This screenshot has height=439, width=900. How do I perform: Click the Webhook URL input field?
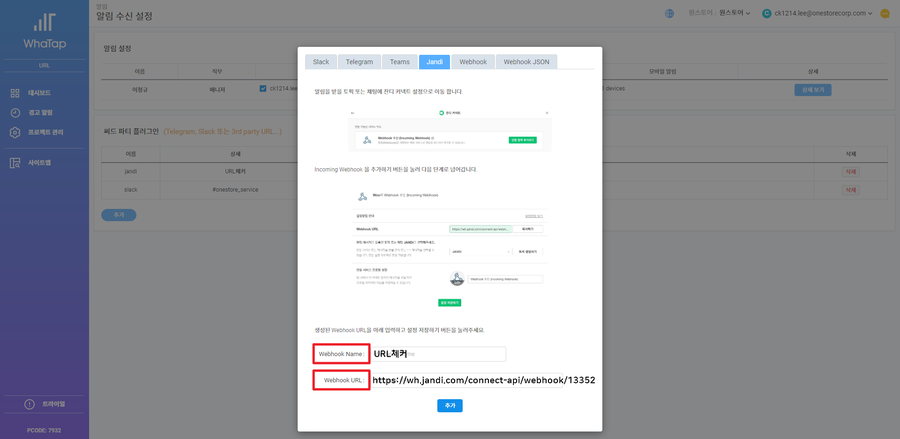click(484, 380)
